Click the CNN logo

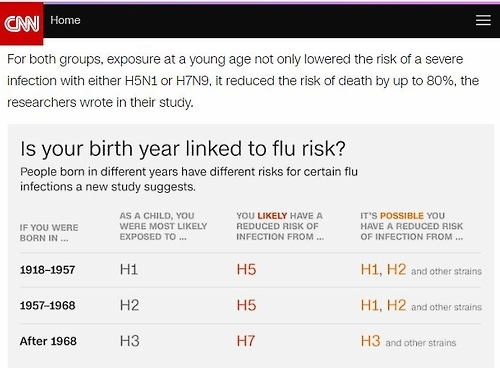coord(22,23)
